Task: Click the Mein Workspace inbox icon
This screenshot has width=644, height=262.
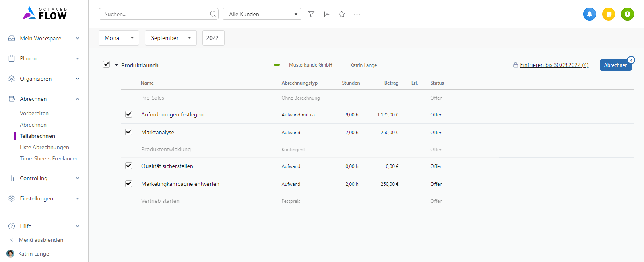Action: 12,38
